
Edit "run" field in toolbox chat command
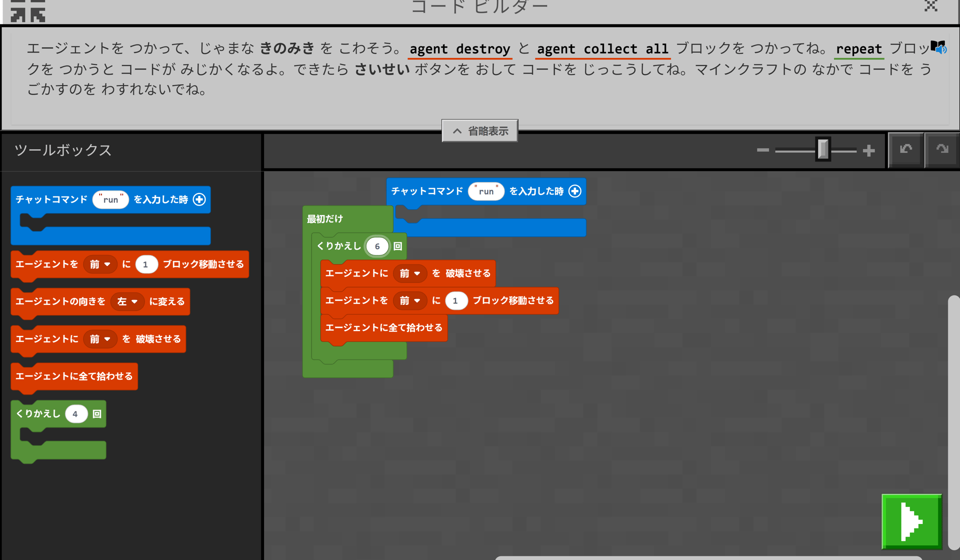pos(110,199)
